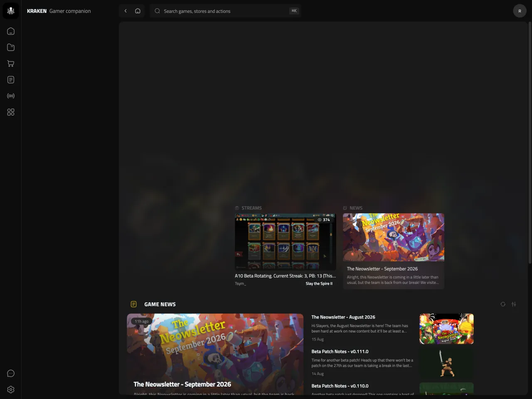Open the Streams broadcast sidebar icon
Screen dimensions: 532x399
click(x=11, y=96)
